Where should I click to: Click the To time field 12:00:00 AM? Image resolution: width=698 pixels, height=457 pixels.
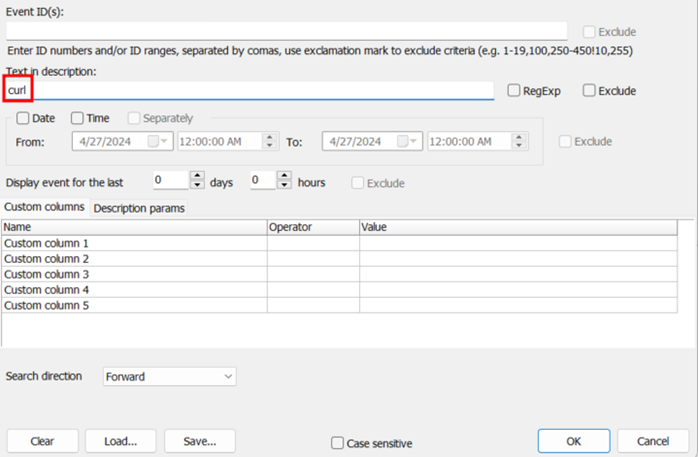coord(470,142)
